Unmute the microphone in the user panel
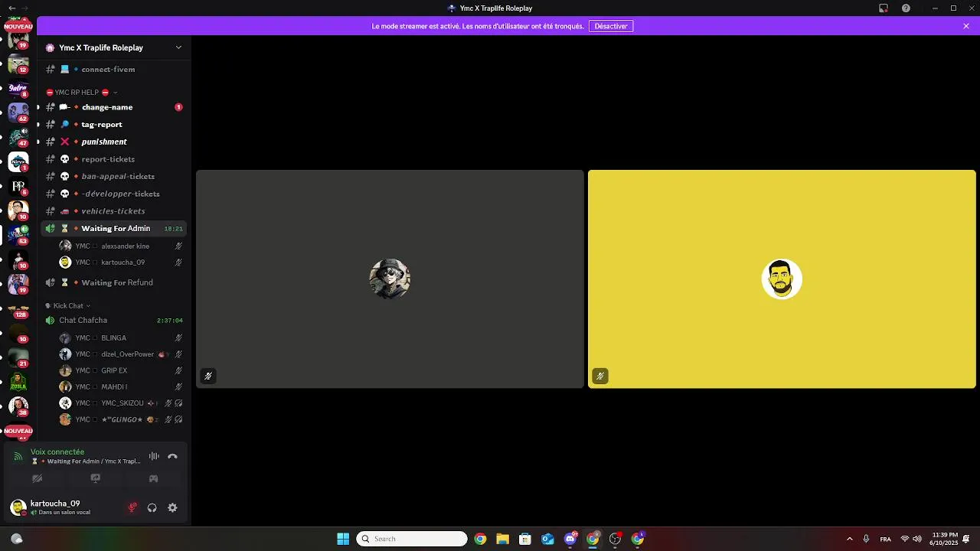The image size is (980, 551). [x=132, y=507]
